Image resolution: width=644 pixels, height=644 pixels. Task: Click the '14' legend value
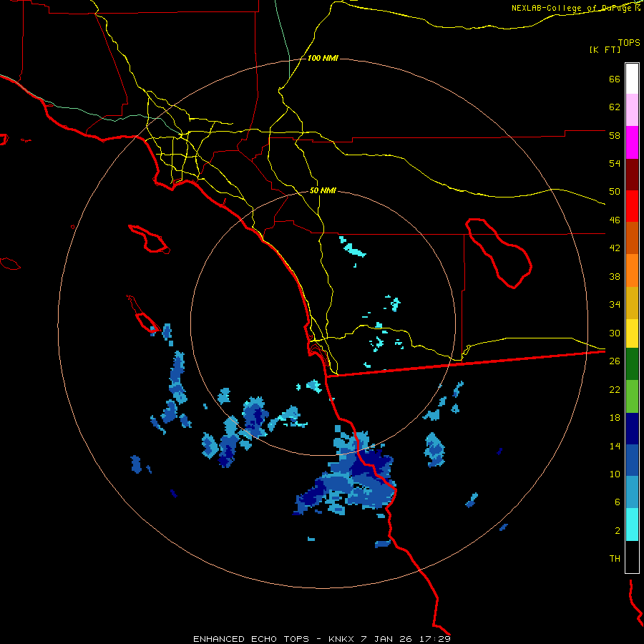tap(615, 446)
